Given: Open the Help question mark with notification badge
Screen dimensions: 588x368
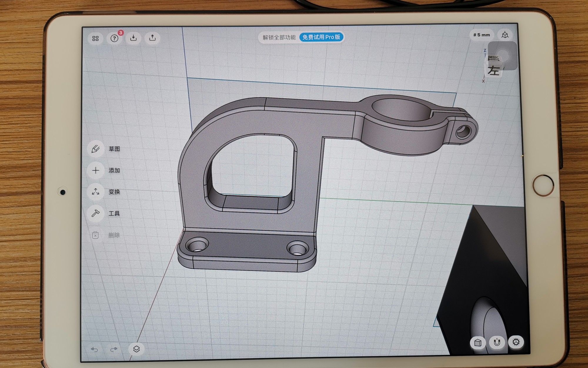Looking at the screenshot, I should (x=114, y=38).
